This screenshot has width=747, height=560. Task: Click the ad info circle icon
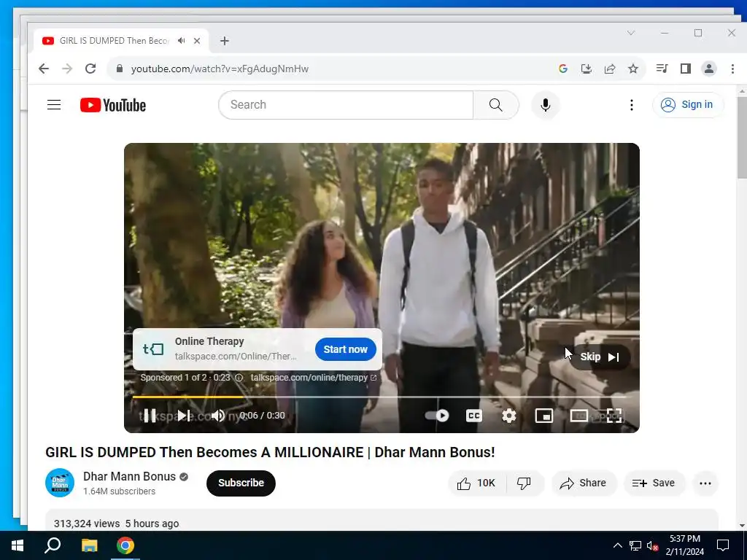tap(239, 378)
